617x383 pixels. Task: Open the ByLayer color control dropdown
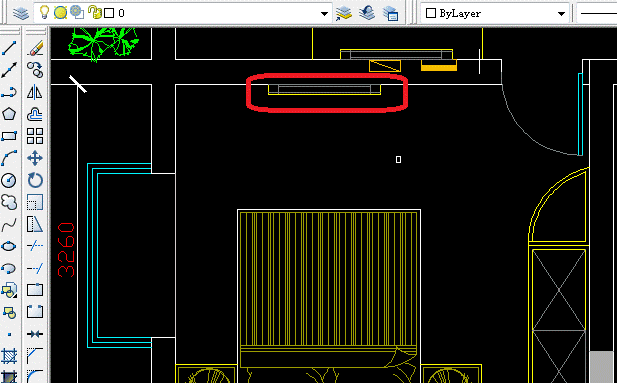561,14
